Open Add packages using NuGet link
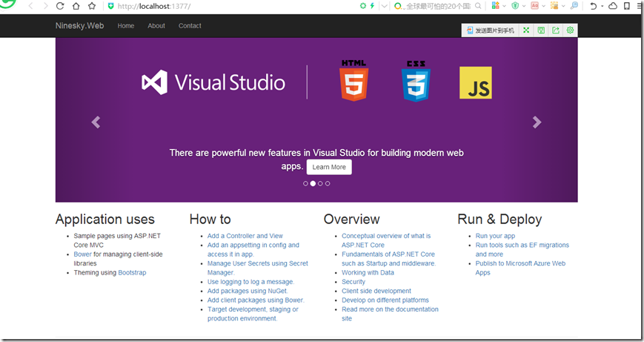 click(x=248, y=291)
